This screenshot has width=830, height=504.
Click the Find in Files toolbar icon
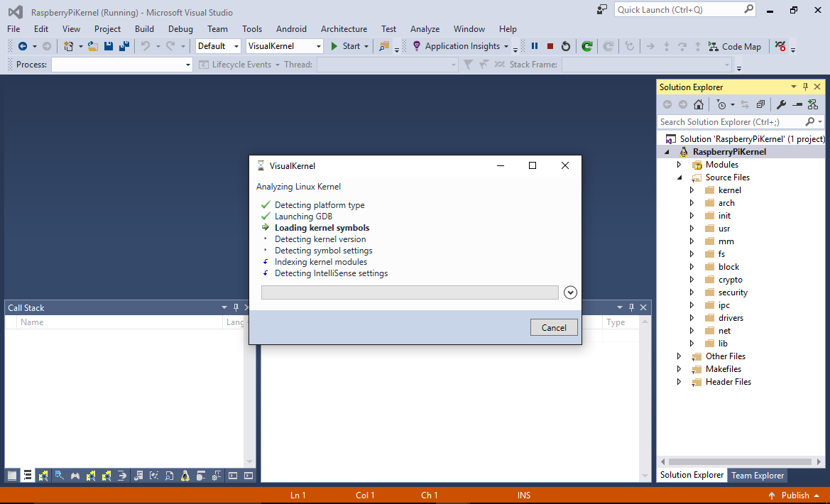(384, 47)
